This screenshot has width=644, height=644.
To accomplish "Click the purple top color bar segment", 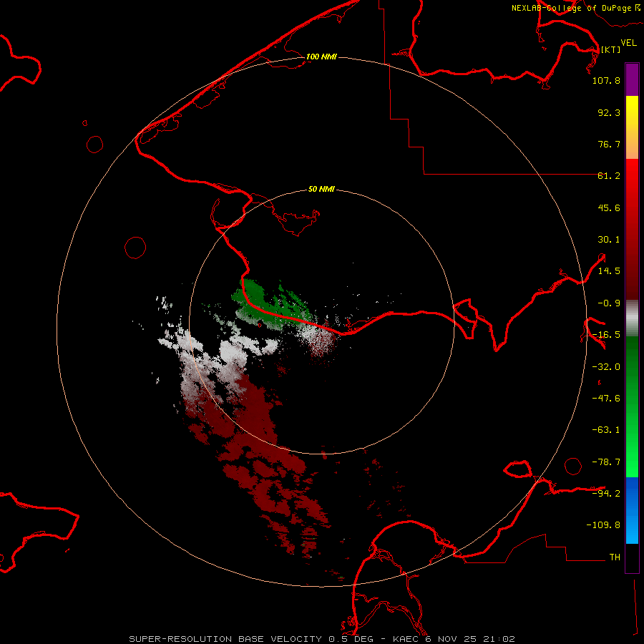I will (632, 79).
